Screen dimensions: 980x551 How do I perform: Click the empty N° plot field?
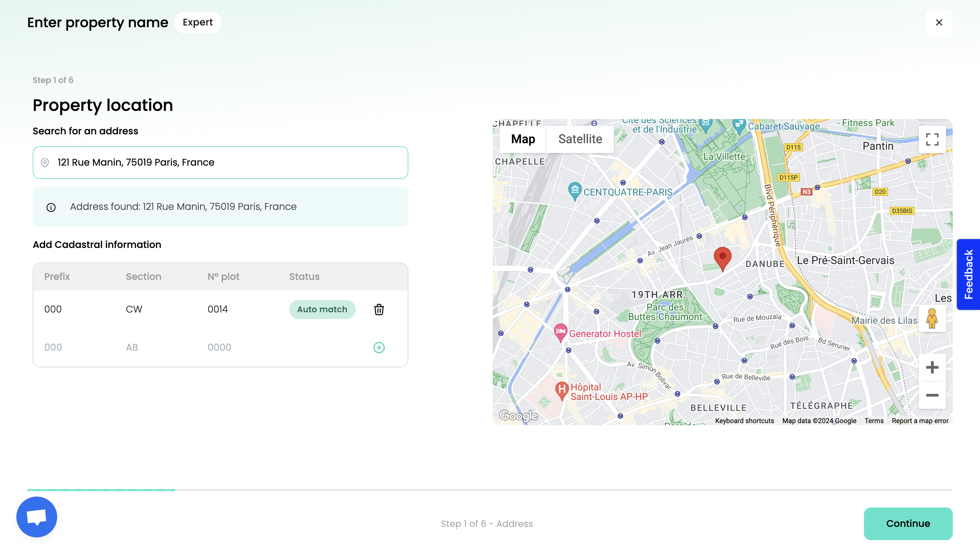[236, 348]
